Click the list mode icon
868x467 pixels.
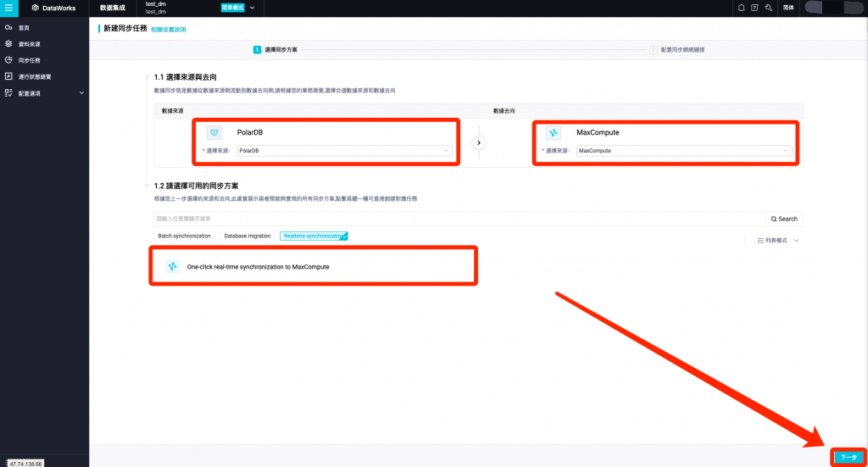click(760, 241)
